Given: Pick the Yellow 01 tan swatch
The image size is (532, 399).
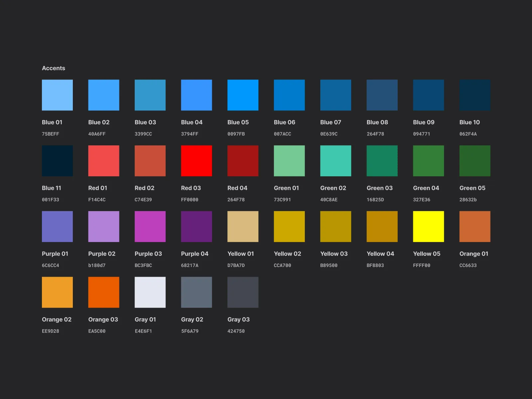Looking at the screenshot, I should coord(242,226).
